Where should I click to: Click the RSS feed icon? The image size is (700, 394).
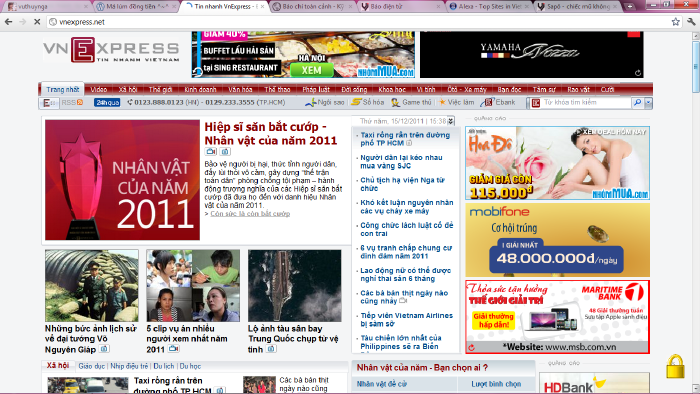(x=80, y=102)
